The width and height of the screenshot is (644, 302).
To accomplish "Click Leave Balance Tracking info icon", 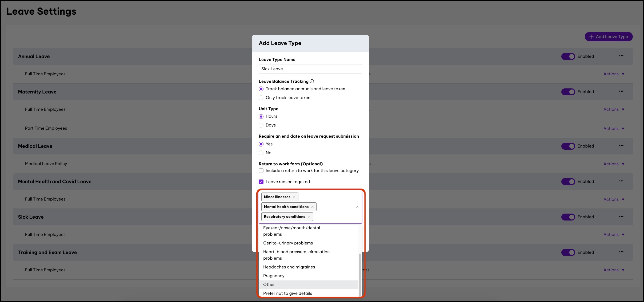I will (x=312, y=81).
